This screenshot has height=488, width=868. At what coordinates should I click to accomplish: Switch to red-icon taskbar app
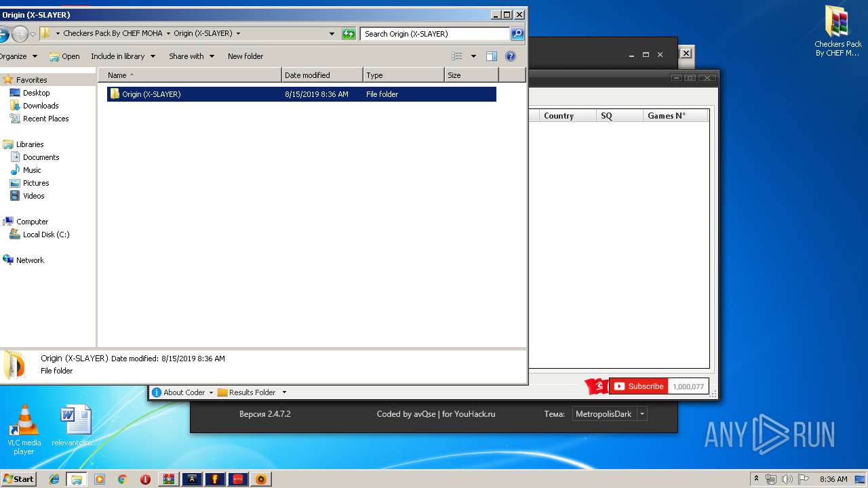pos(238,479)
